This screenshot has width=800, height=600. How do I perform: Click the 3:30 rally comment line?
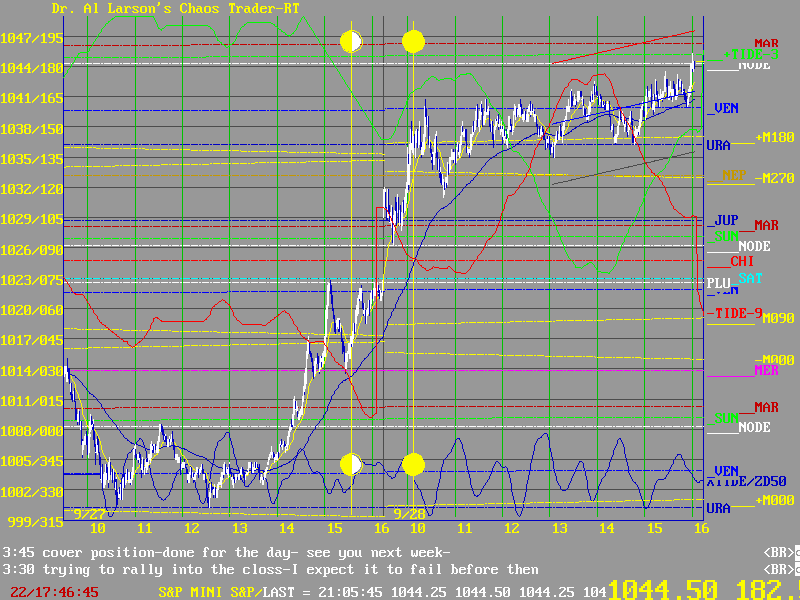(x=270, y=569)
